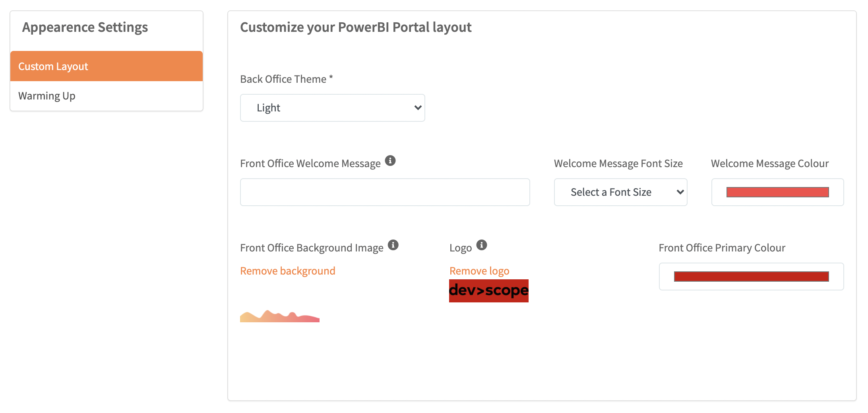Click the background image wave preview
This screenshot has width=868, height=413.
279,316
